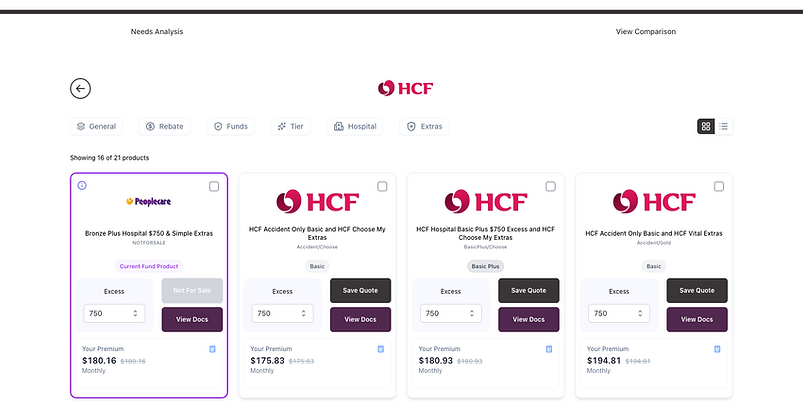
Task: Click premium details icon beside $180.93
Action: tap(549, 349)
